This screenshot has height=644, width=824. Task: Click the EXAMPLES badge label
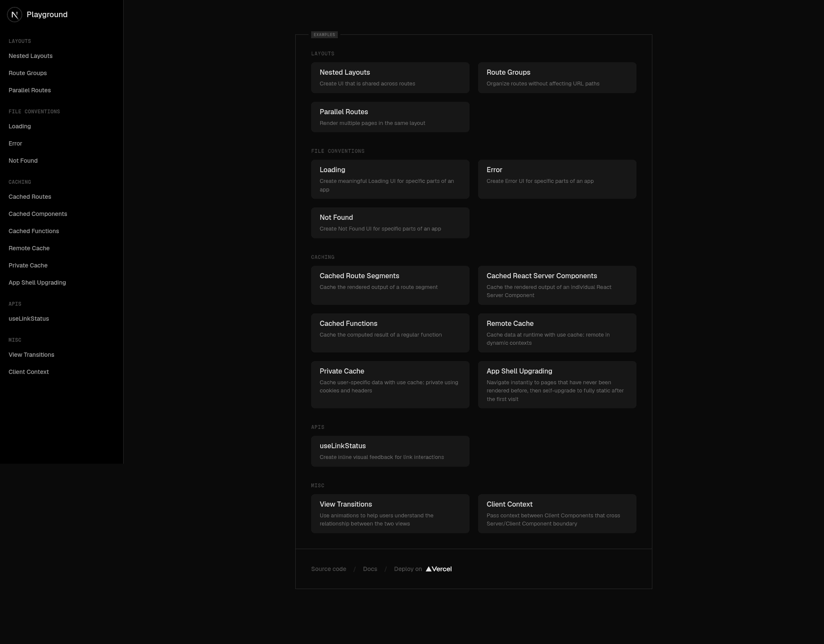(324, 35)
